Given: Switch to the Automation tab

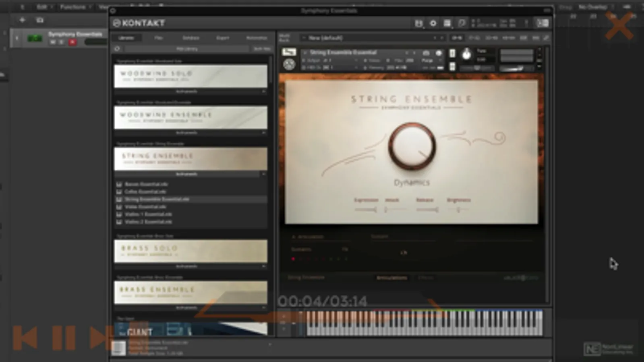Looking at the screenshot, I should (257, 38).
